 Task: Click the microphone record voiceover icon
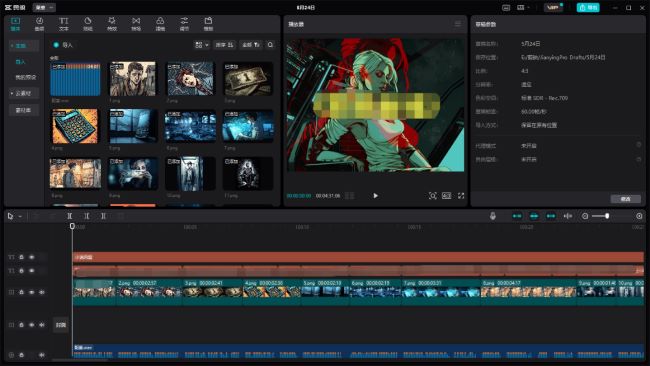click(x=492, y=216)
